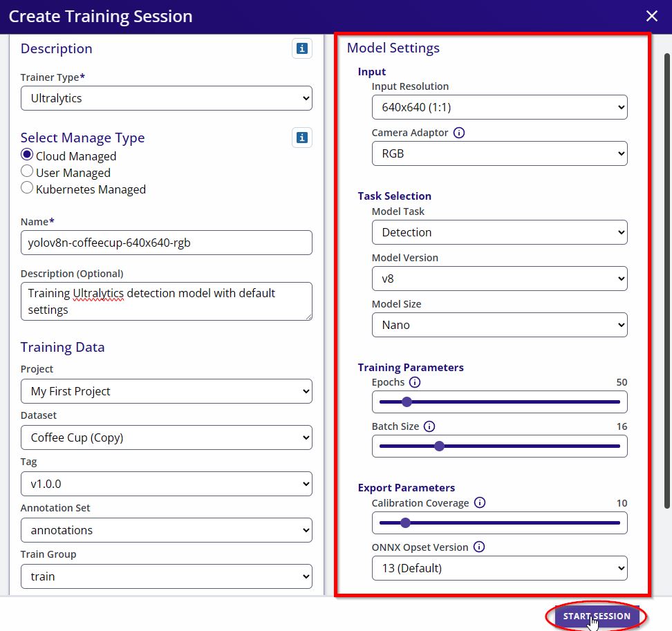672x631 pixels.
Task: Choose Kubernetes Managed as manage type
Action: (26, 188)
